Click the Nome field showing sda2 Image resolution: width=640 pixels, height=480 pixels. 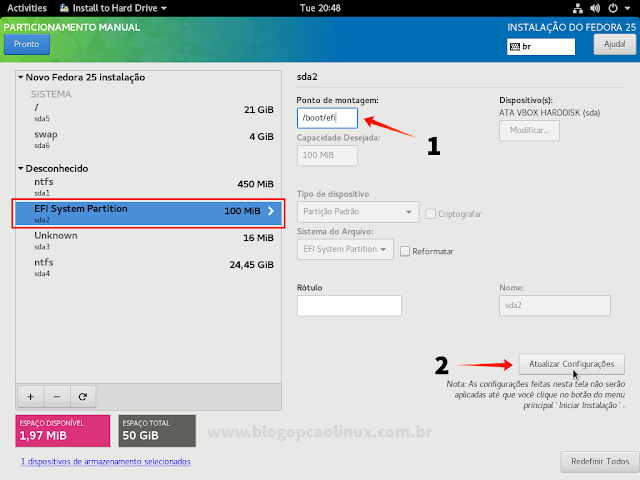click(x=555, y=306)
